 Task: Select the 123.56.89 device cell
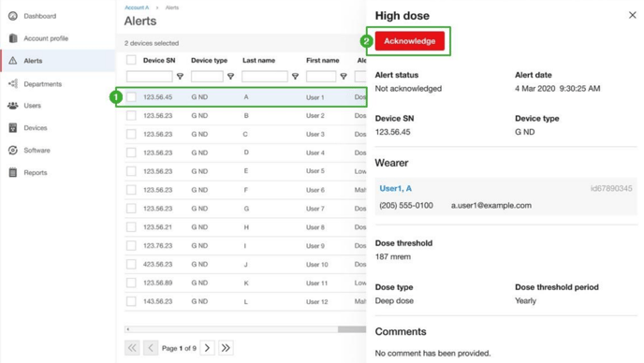[x=157, y=283]
